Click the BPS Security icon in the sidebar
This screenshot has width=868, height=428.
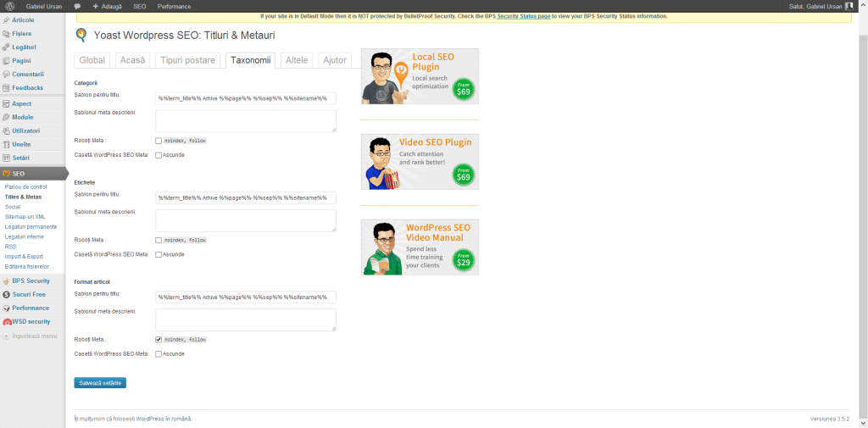click(6, 281)
